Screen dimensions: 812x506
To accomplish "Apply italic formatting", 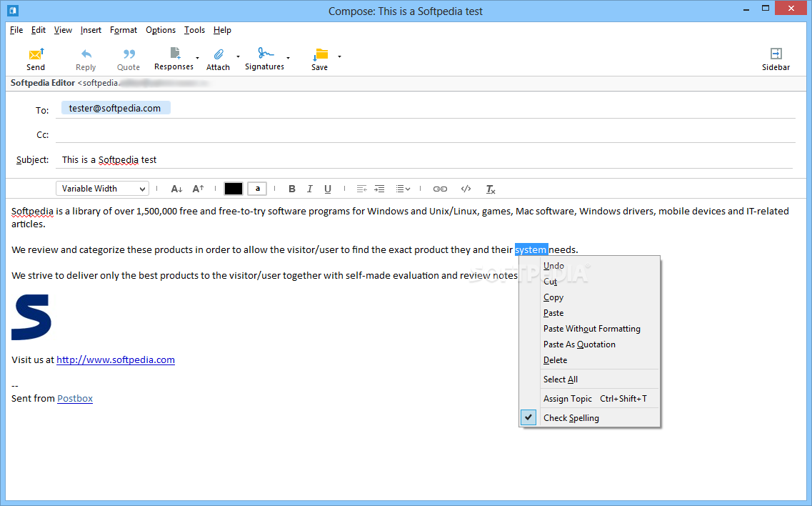I will pos(310,189).
